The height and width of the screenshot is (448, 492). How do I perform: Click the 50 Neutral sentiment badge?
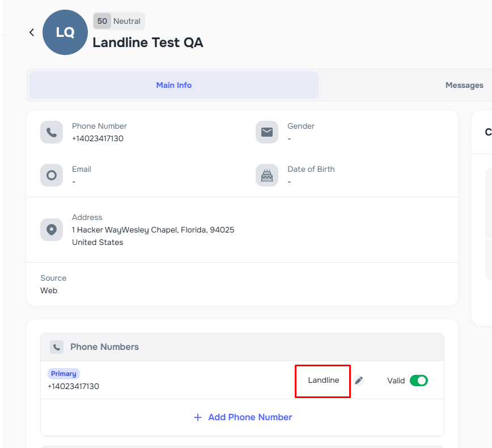coord(118,20)
